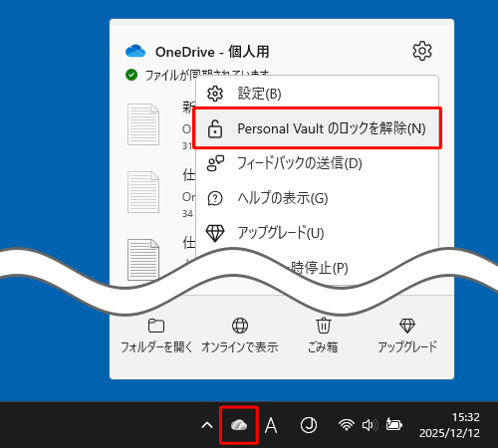Viewport: 498px width, 448px height.
Task: Click オンラインで表示 button
Action: [x=240, y=336]
